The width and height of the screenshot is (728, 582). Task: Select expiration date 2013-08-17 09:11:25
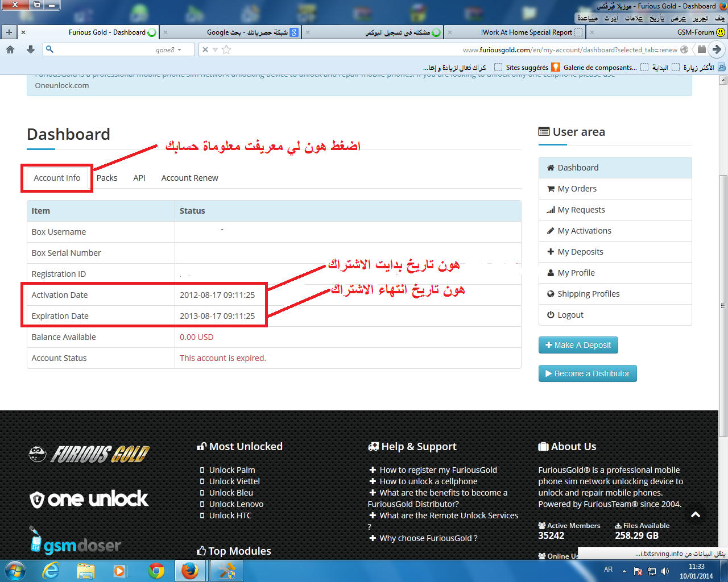[217, 316]
